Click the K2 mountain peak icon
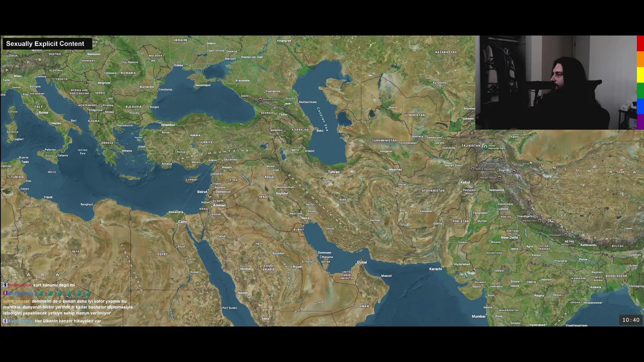Viewport: 644px width, 362px height. pyautogui.click(x=514, y=171)
